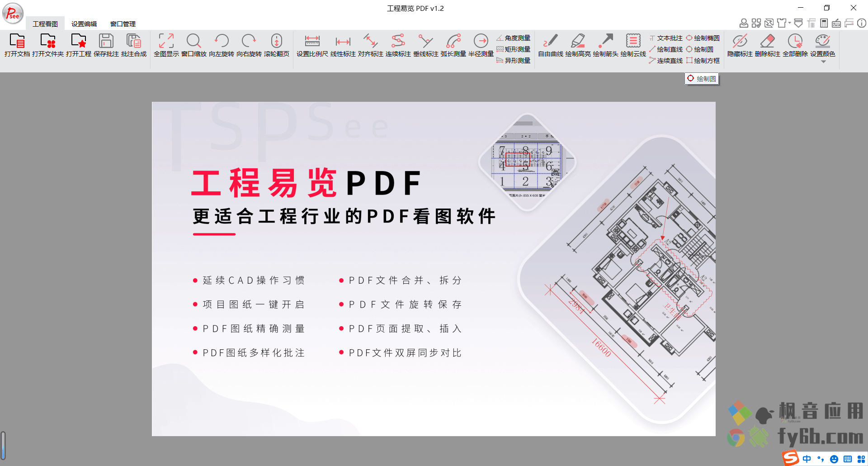Open IME toolbox grid icon
Viewport: 868px width, 466px height.
(861, 459)
